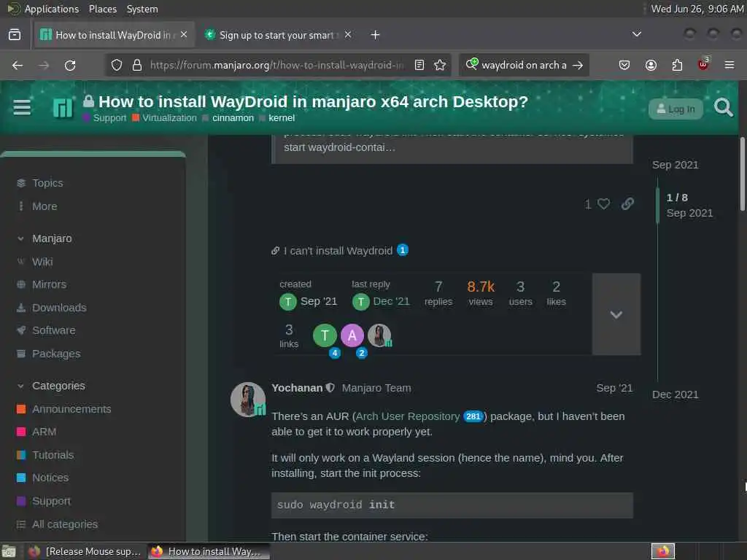List all tabs dropdown chevron
Screen dimensions: 747x560
pos(636,34)
